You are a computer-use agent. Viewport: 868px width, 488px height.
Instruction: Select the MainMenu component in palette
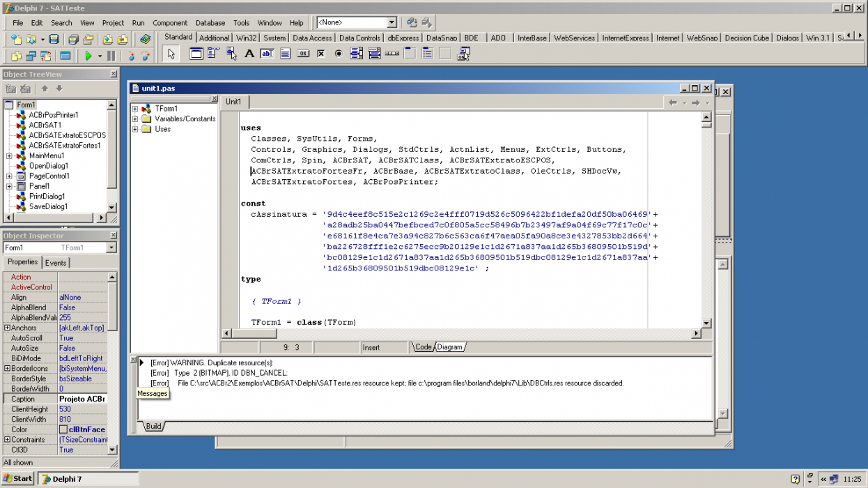(x=213, y=54)
